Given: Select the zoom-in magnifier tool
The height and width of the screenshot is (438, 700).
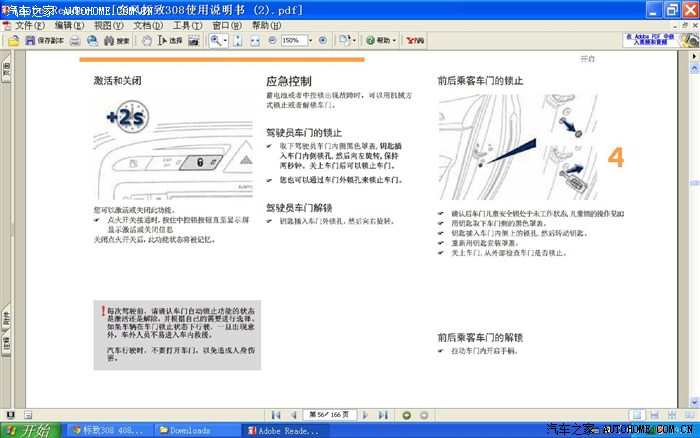Looking at the screenshot, I should tap(216, 41).
